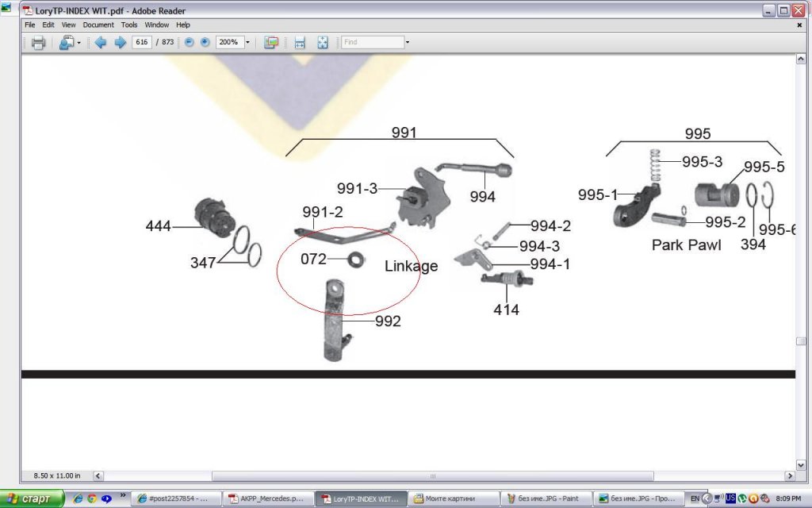Click the picture icon left of the title bar
The width and height of the screenshot is (812, 508).
click(x=6, y=7)
